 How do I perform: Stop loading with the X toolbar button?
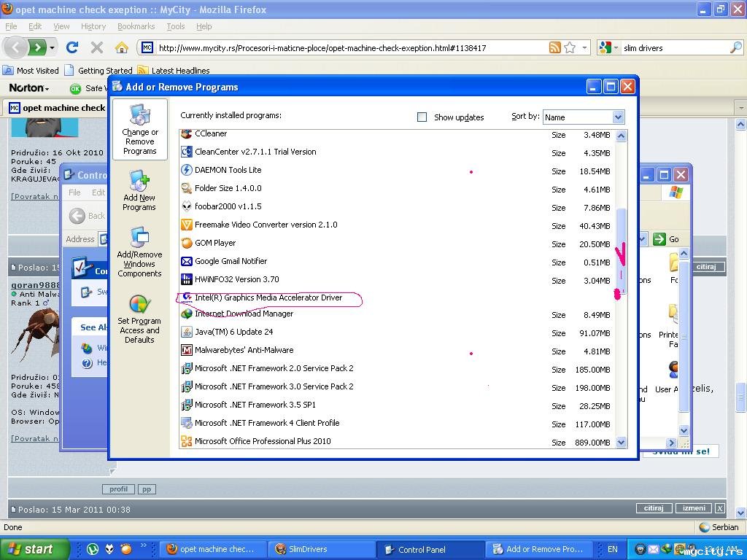click(x=97, y=47)
